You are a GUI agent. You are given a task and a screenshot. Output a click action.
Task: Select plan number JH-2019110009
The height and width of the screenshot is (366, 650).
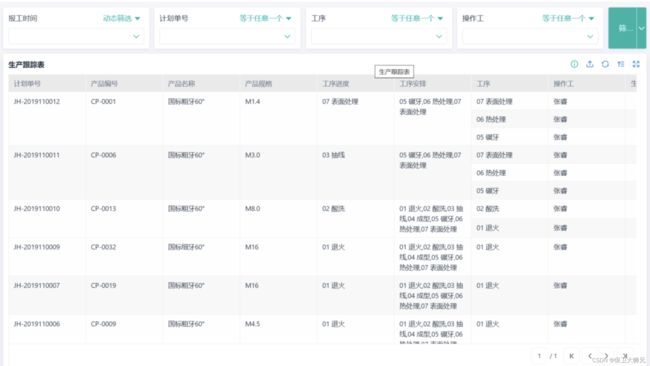pos(36,247)
